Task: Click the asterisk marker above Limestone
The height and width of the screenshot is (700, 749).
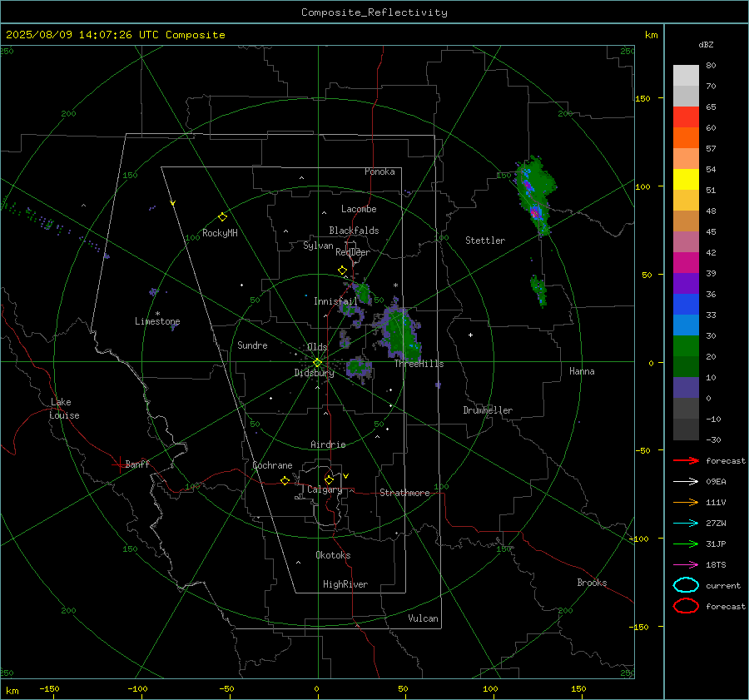Action: click(x=157, y=314)
